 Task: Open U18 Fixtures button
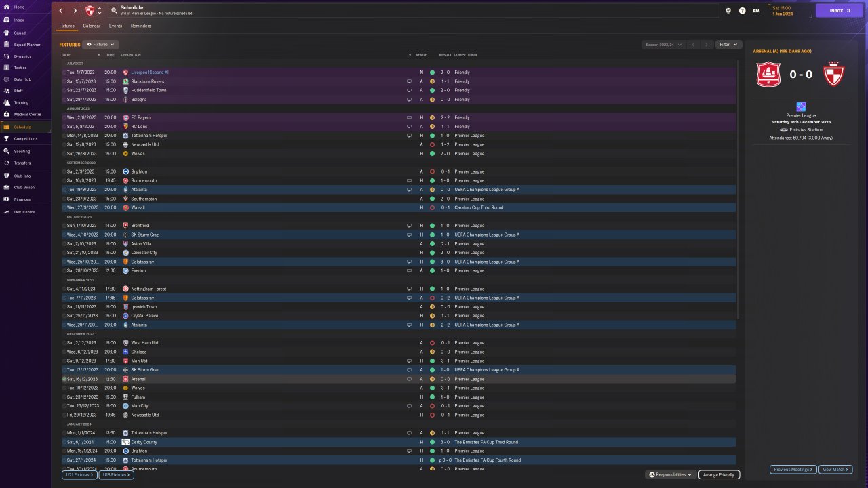click(116, 475)
